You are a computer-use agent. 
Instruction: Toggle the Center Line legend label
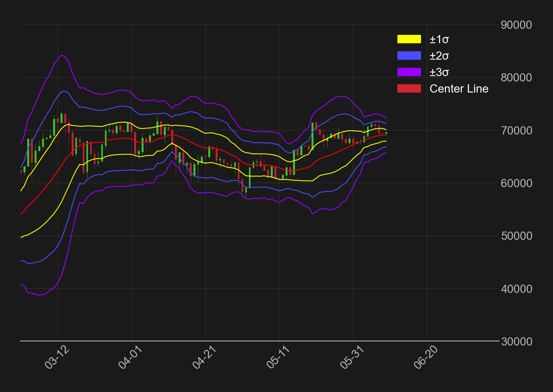459,89
